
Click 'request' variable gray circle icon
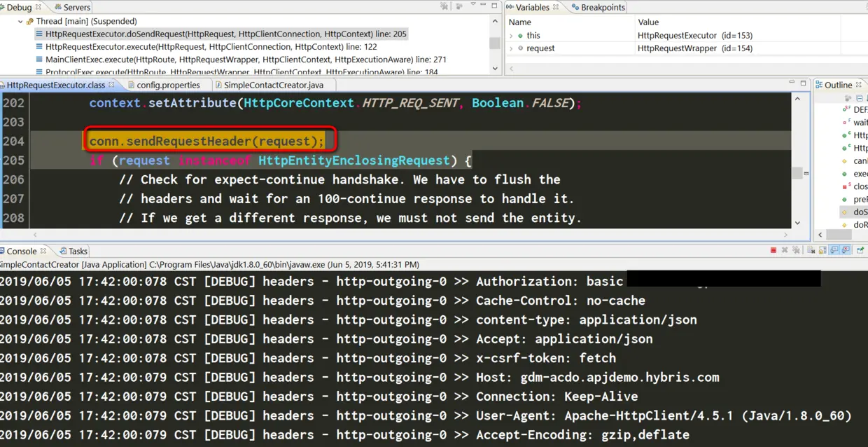click(x=520, y=48)
